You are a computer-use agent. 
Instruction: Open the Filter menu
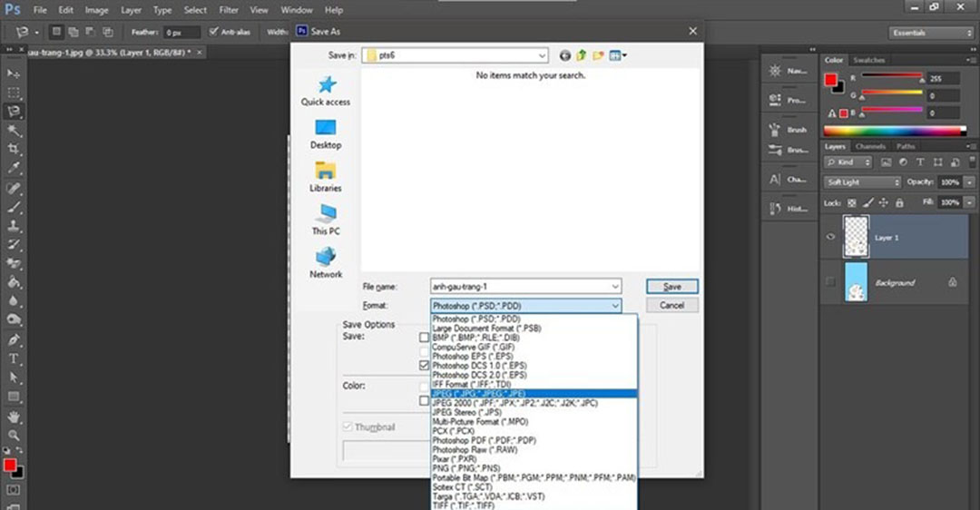pyautogui.click(x=229, y=10)
